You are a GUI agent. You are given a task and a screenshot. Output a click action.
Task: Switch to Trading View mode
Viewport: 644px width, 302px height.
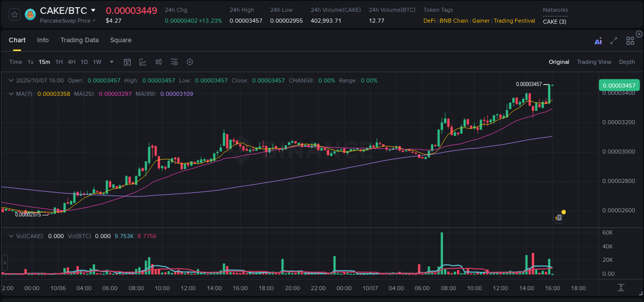(x=594, y=62)
